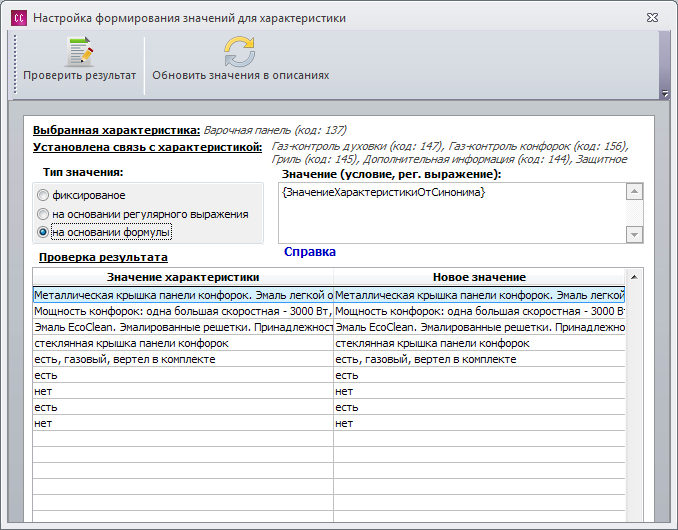Click новое значение cell стеклянная крышка панели конфорок
Screen dimensions: 678x530
pyautogui.click(x=479, y=343)
